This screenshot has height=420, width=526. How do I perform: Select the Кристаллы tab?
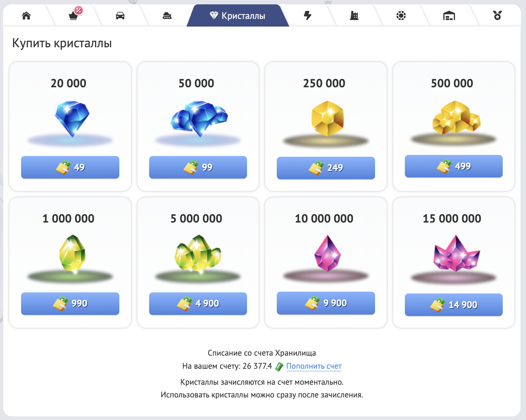[238, 16]
